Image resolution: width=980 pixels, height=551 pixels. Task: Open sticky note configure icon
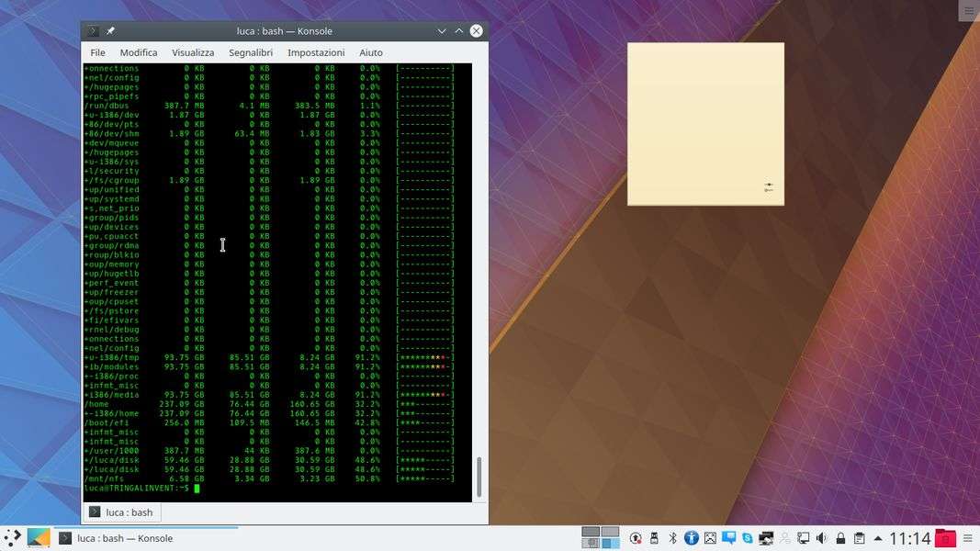pos(768,187)
